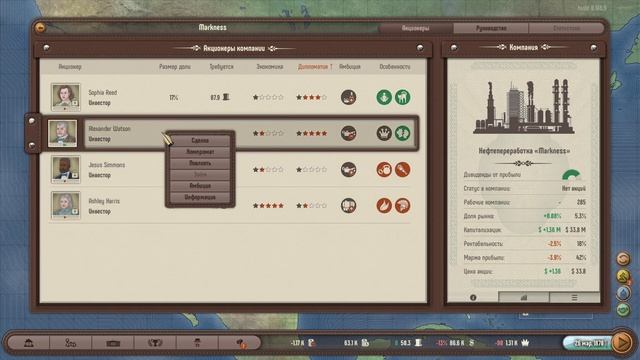Click the yellow dollar round icon on right edge
This screenshot has width=640, height=360.
[x=623, y=276]
